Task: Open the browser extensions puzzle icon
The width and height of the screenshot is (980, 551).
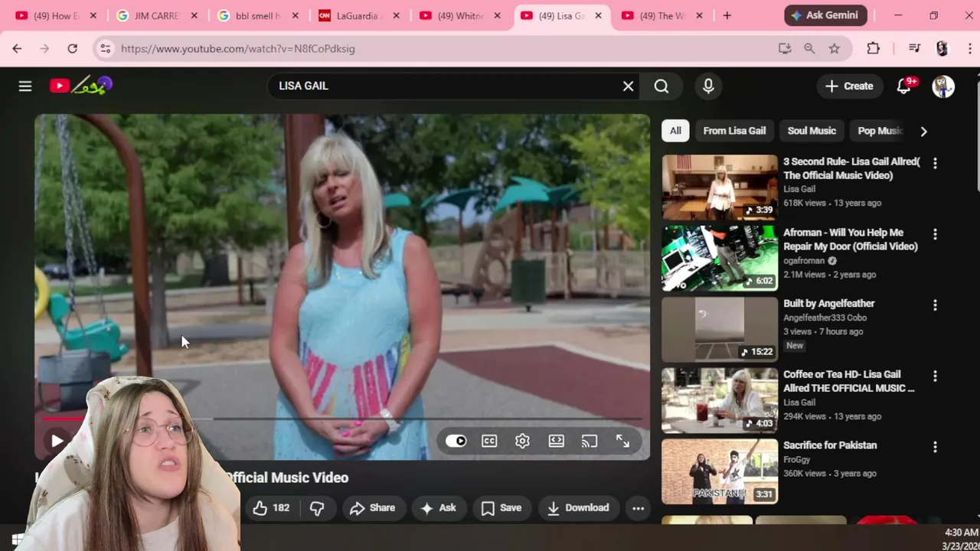Action: point(874,48)
